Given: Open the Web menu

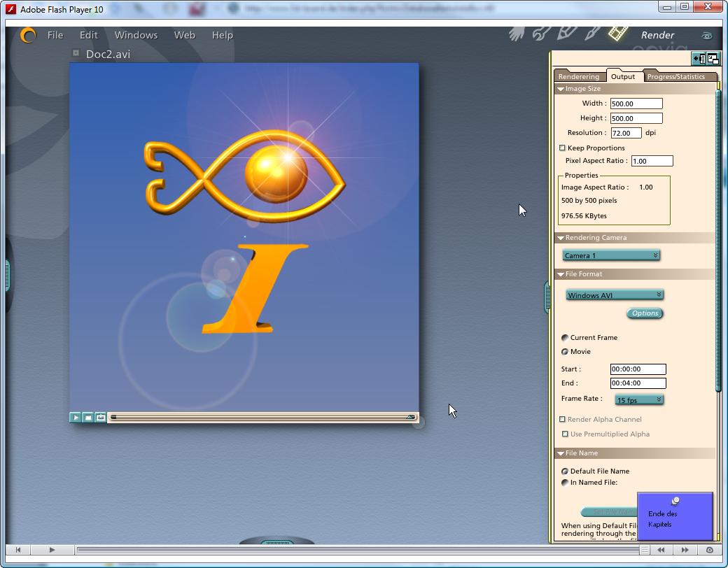Looking at the screenshot, I should point(184,35).
